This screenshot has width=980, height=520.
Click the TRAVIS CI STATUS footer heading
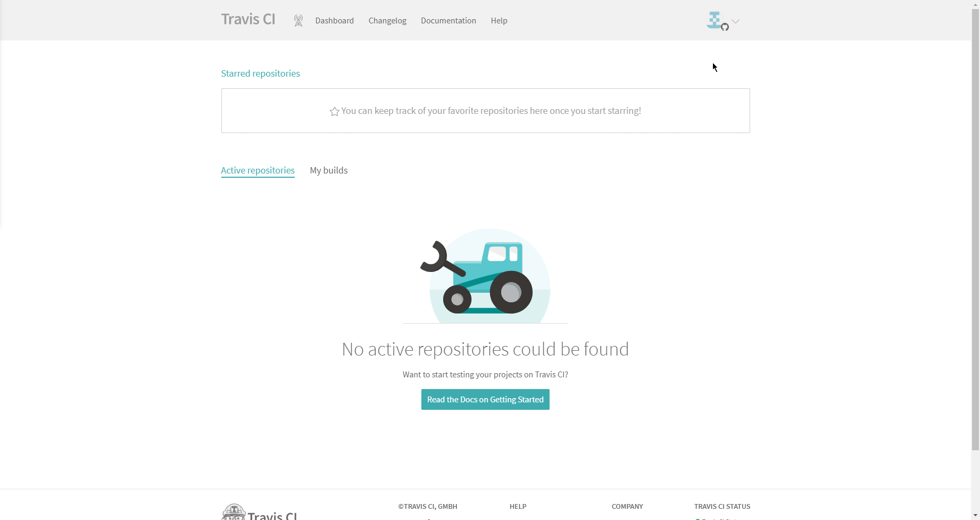721,507
